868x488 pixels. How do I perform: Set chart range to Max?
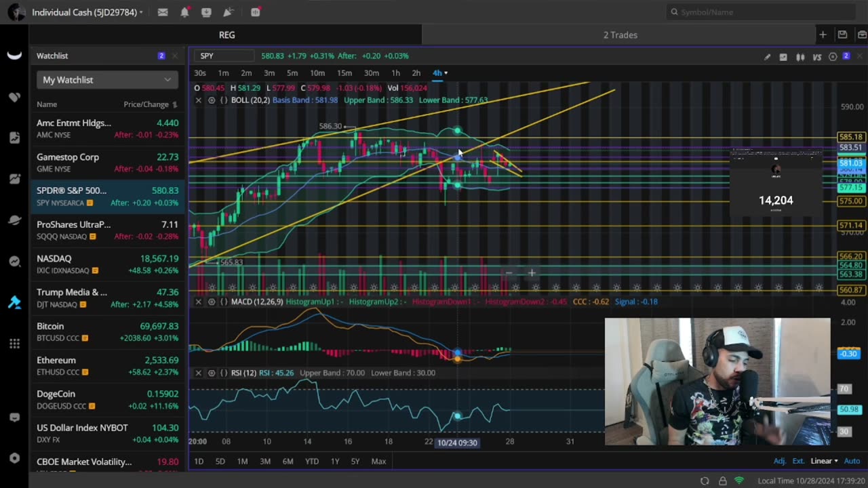pyautogui.click(x=378, y=462)
